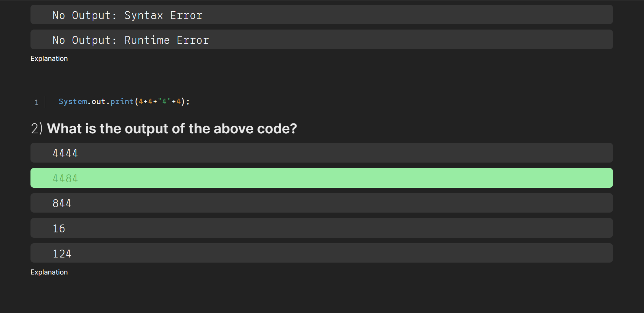Screen dimensions: 644x313
Task: Select the answer option 16
Action: 322,228
